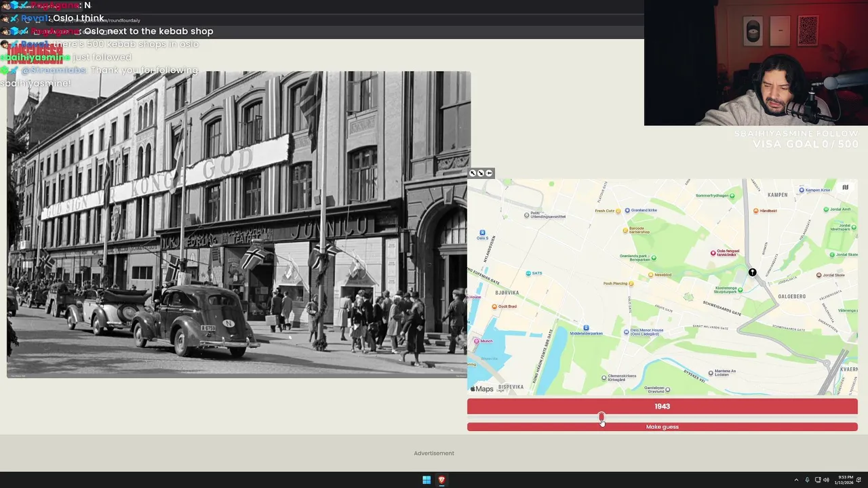Image resolution: width=868 pixels, height=488 pixels.
Task: Click the Advertisement label area
Action: pyautogui.click(x=434, y=453)
